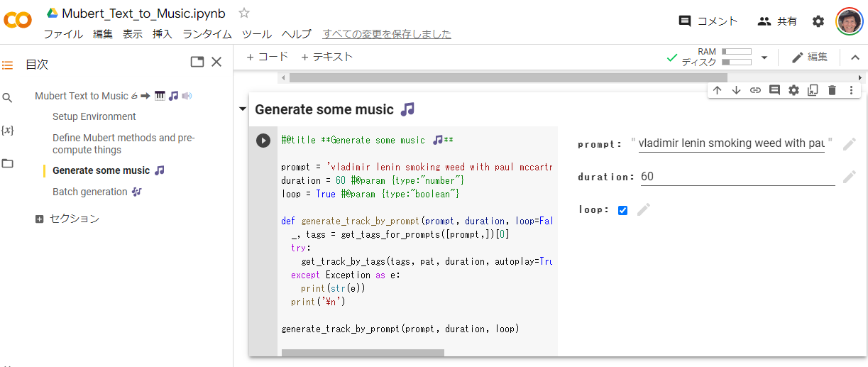The image size is (868, 367).
Task: Open the Files folder panel
Action: click(x=7, y=163)
